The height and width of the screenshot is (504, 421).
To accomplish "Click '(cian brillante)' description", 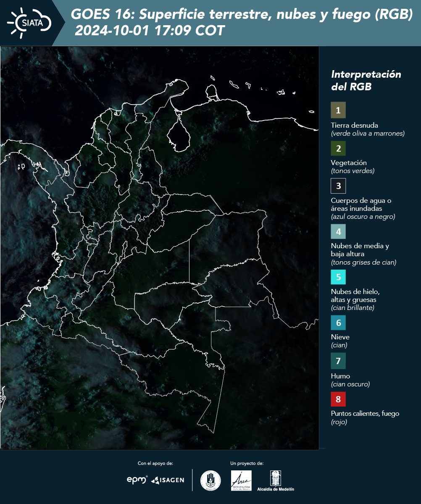I will pyautogui.click(x=353, y=308).
